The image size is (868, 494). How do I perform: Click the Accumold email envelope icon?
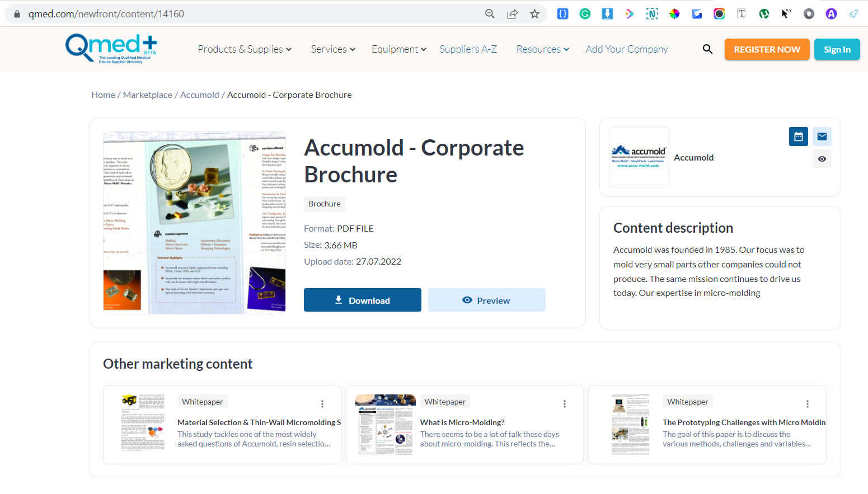[822, 137]
